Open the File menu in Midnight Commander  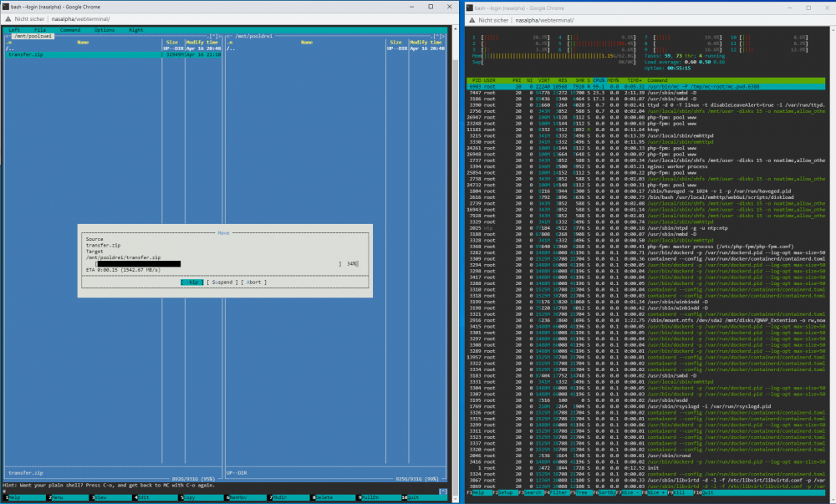click(40, 30)
